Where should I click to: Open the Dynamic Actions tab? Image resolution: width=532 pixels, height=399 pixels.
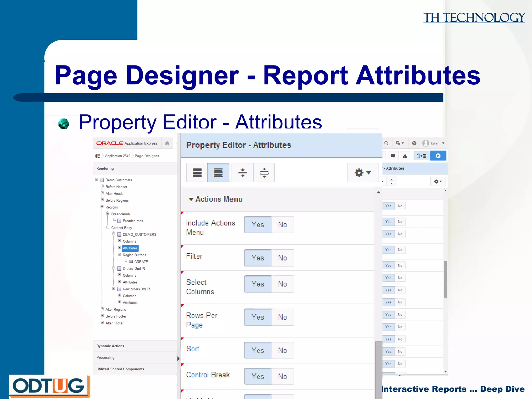click(135, 346)
